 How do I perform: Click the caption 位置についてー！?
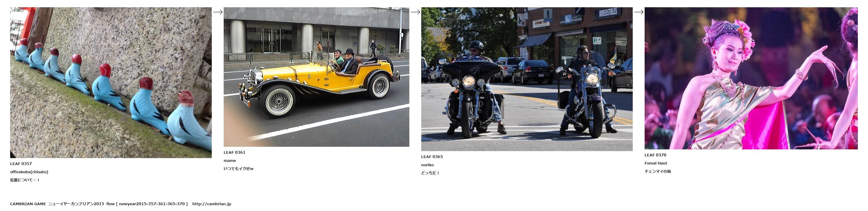point(25,180)
